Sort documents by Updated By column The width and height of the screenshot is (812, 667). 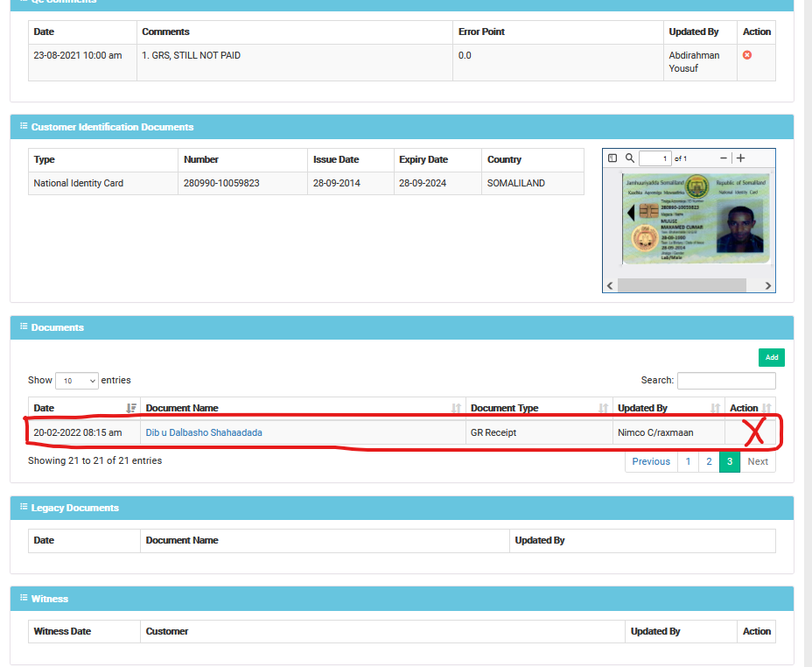point(668,408)
